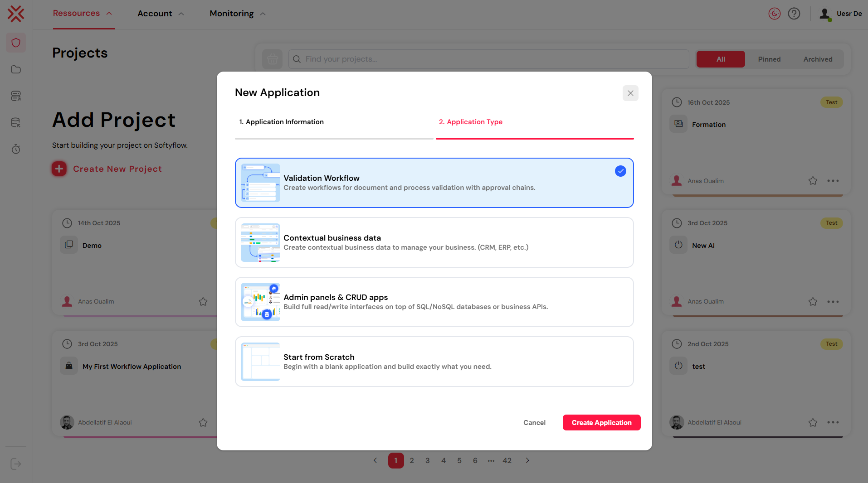
Task: Click the help question mark icon
Action: [794, 14]
